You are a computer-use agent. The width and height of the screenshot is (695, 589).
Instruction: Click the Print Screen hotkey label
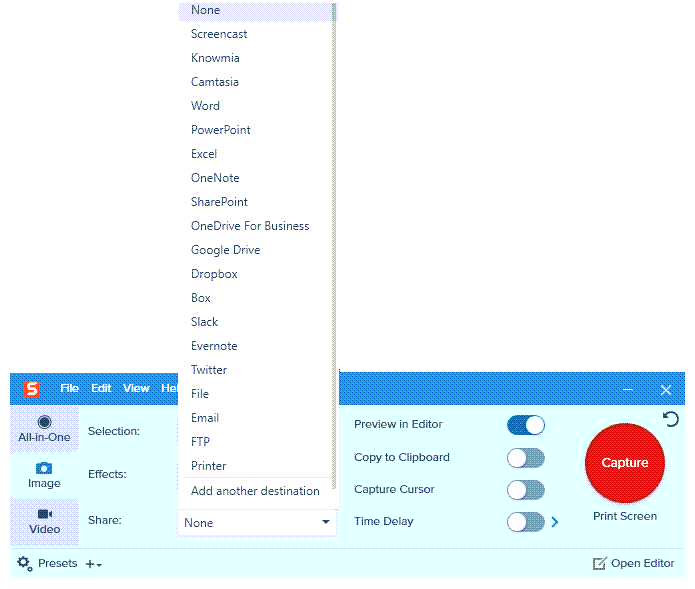click(625, 516)
